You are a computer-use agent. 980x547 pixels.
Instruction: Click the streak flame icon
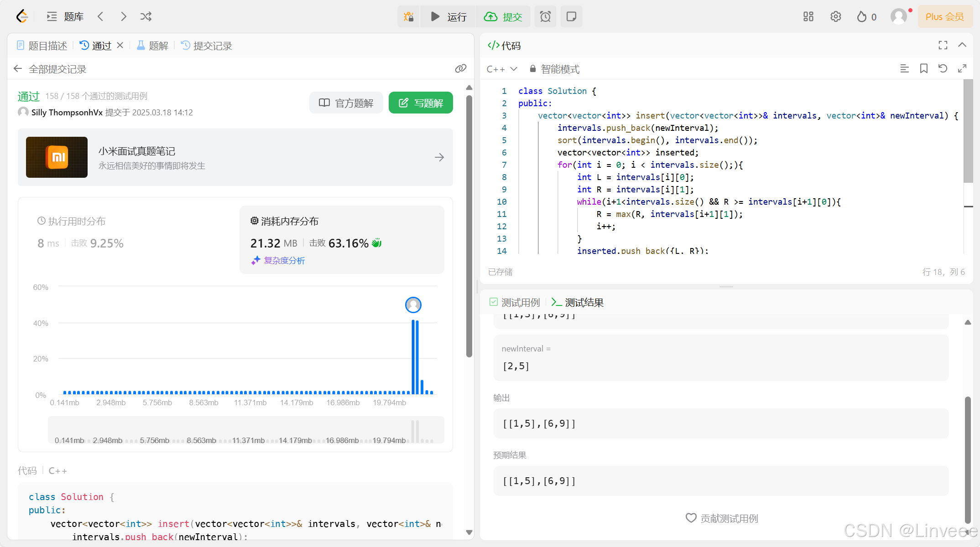point(861,17)
